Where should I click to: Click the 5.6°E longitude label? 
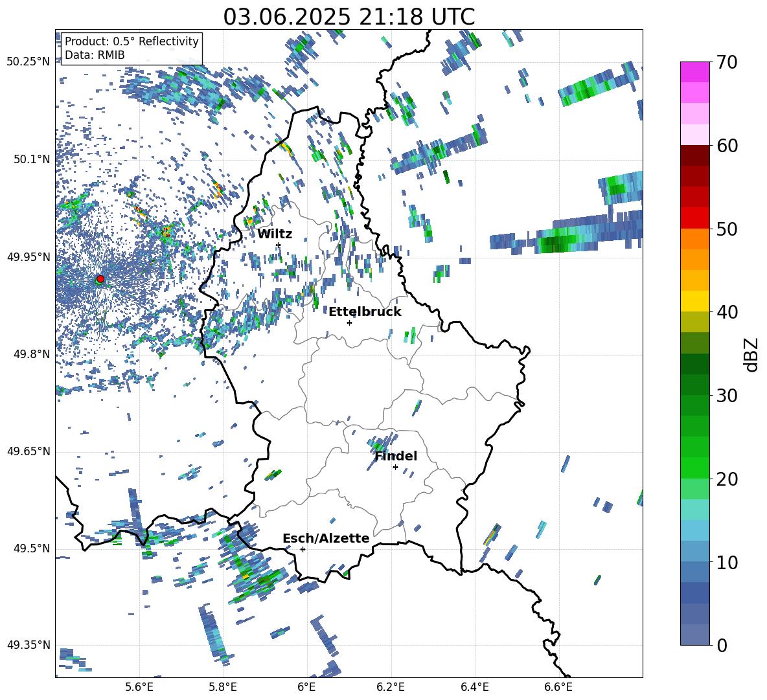[x=139, y=687]
